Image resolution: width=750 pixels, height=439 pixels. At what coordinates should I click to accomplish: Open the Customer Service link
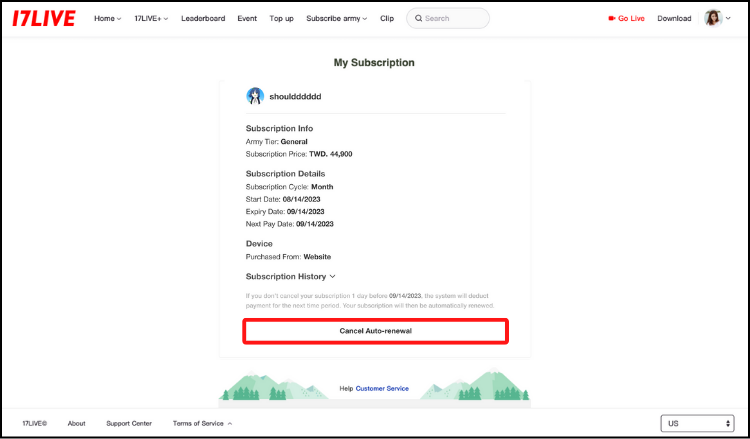coord(382,388)
